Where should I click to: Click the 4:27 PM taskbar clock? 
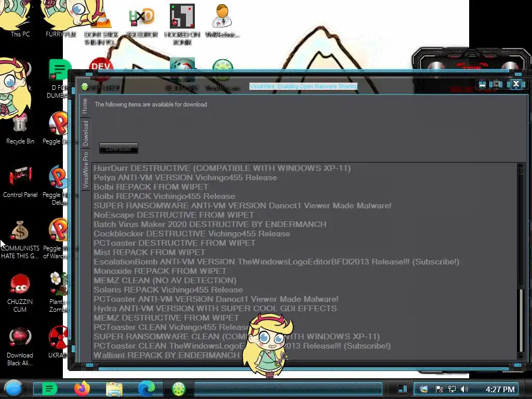(500, 389)
